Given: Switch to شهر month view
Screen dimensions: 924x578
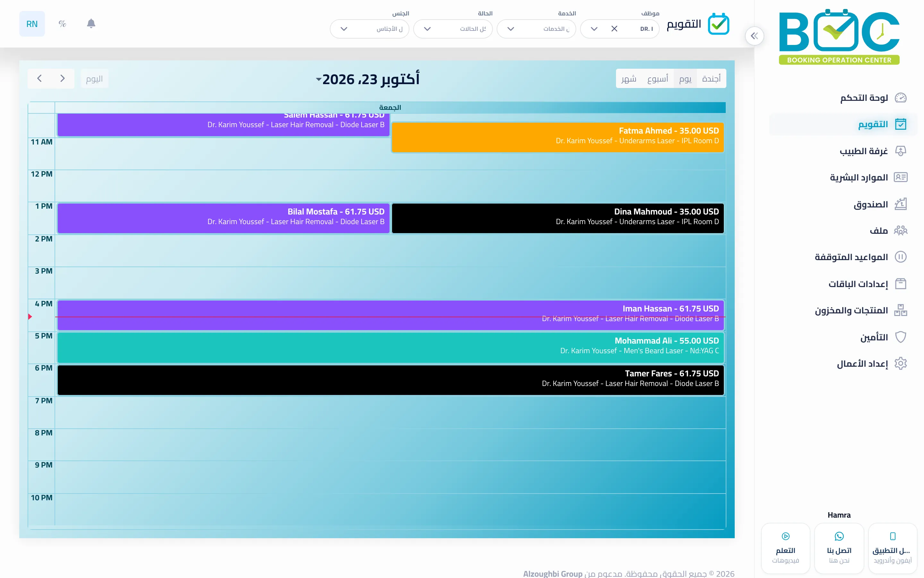Looking at the screenshot, I should [629, 79].
